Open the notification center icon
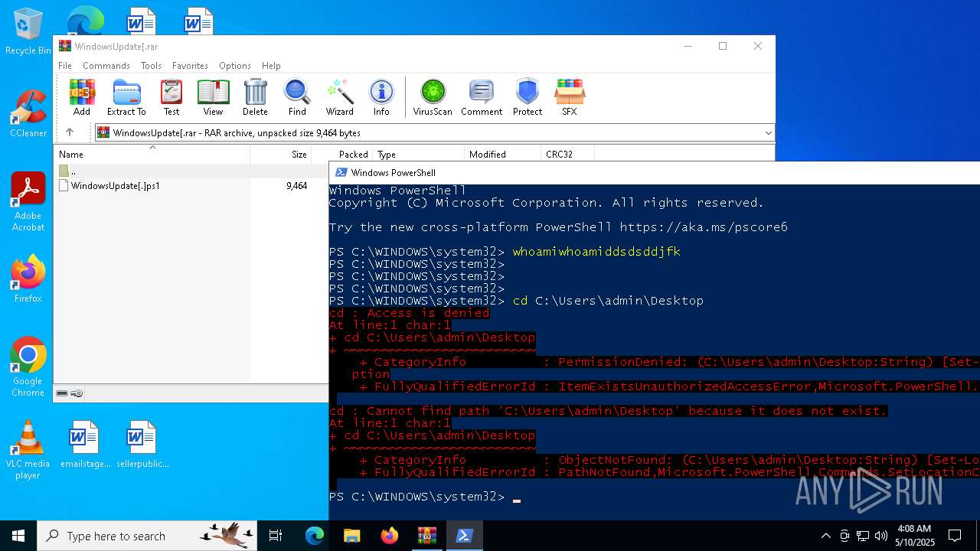The width and height of the screenshot is (980, 551). 955,536
